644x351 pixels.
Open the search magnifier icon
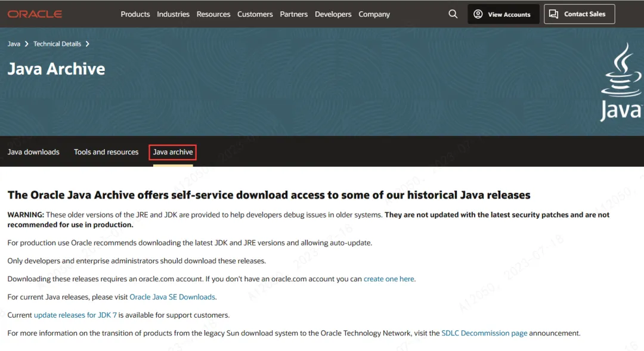pyautogui.click(x=453, y=14)
